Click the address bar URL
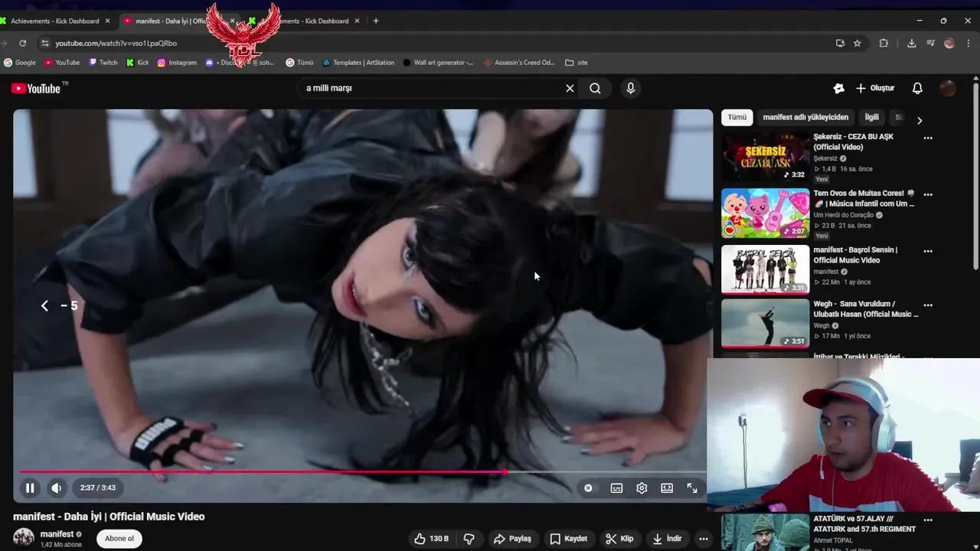The width and height of the screenshot is (980, 551). pos(116,44)
